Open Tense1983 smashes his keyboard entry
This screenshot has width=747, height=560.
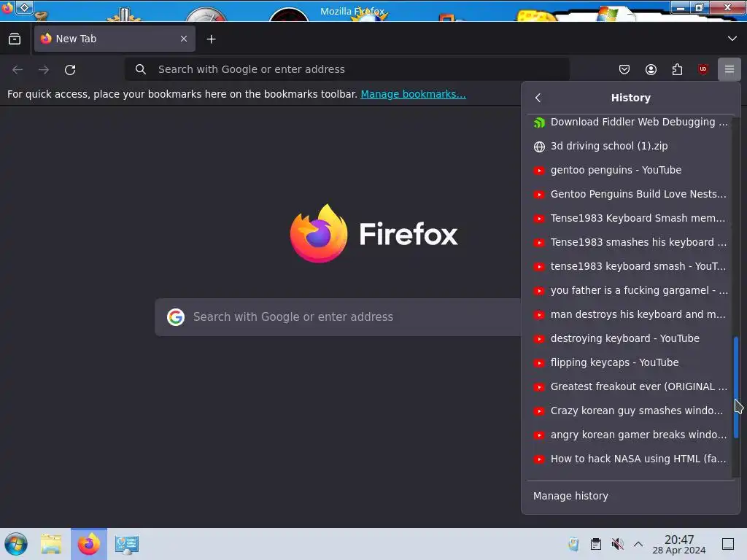(630, 242)
